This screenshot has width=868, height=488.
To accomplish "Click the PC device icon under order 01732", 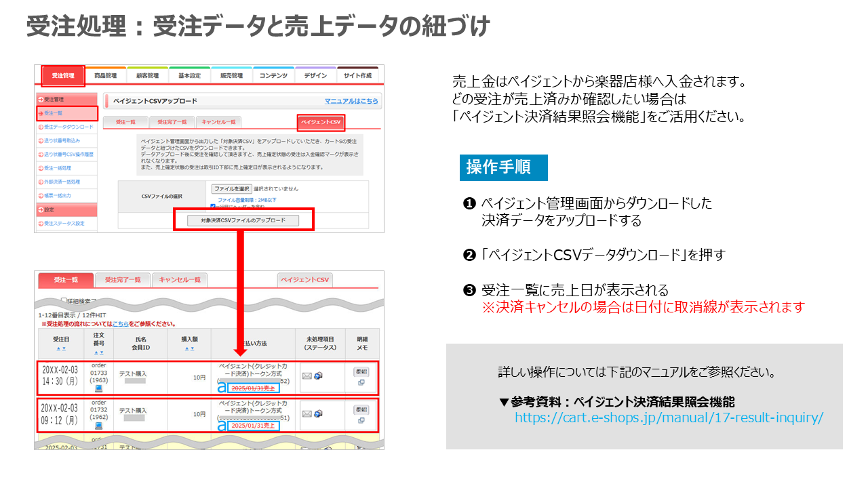I will tap(99, 426).
